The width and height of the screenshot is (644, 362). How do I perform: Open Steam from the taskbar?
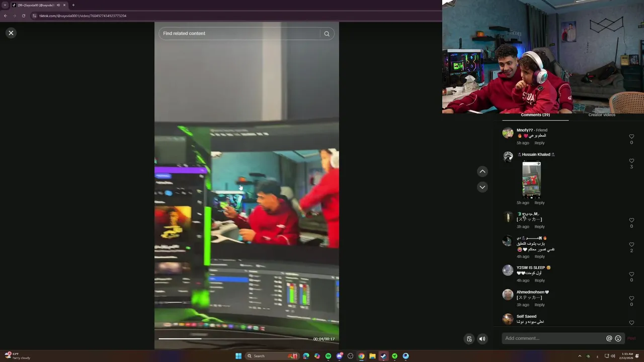point(383,356)
